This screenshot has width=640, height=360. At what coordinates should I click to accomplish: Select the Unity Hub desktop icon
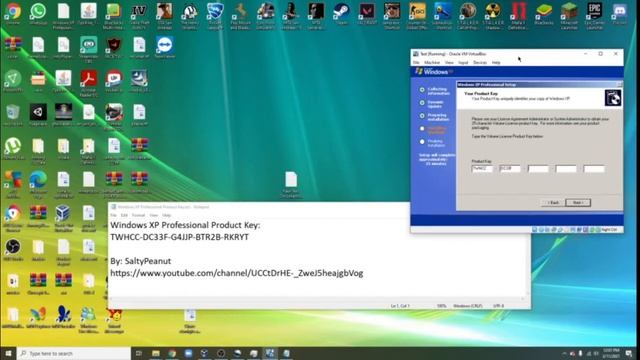(x=38, y=113)
